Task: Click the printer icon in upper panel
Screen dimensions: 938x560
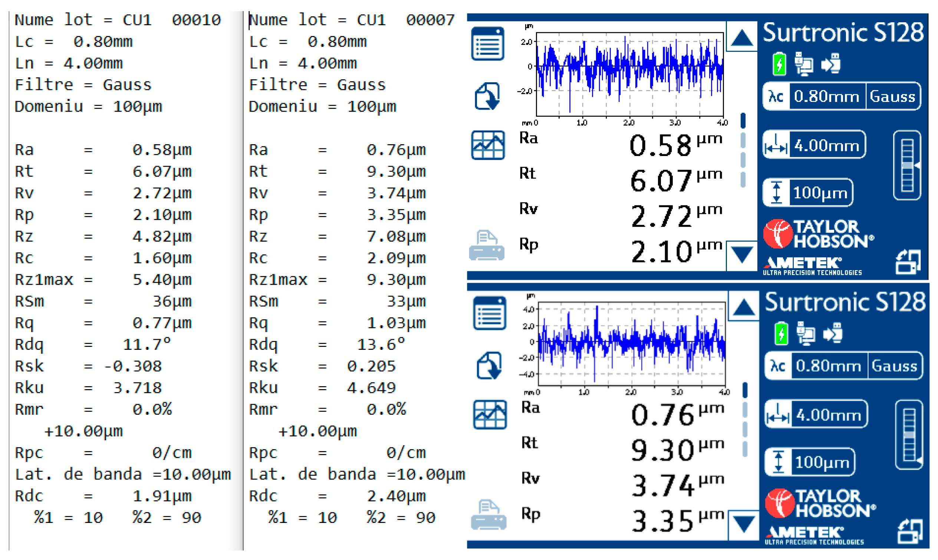Action: click(x=486, y=246)
